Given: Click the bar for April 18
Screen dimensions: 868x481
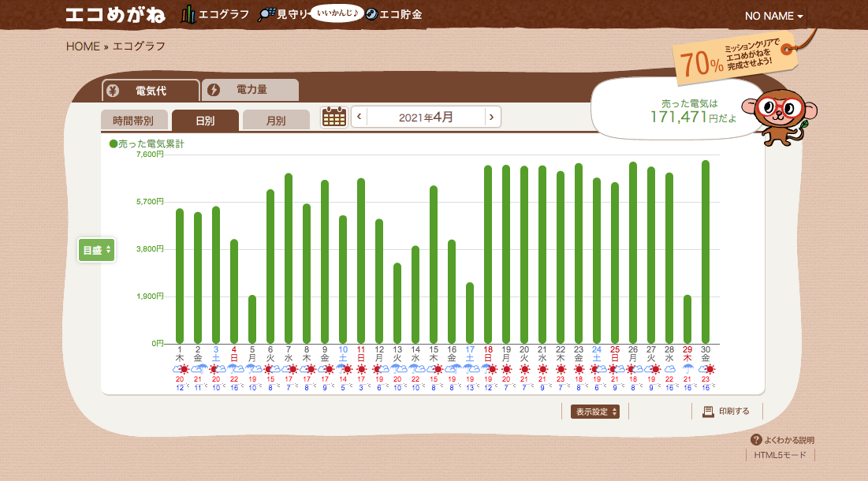Looking at the screenshot, I should click(x=488, y=254).
